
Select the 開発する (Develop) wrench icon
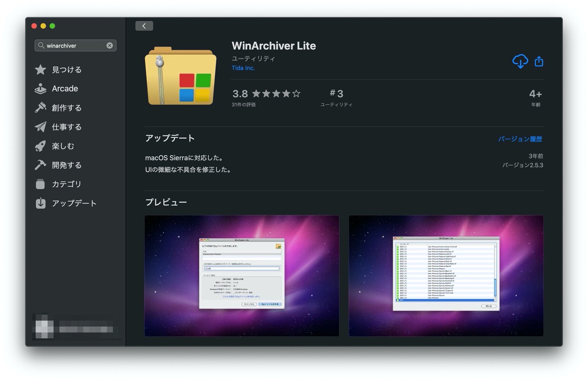pyautogui.click(x=40, y=165)
